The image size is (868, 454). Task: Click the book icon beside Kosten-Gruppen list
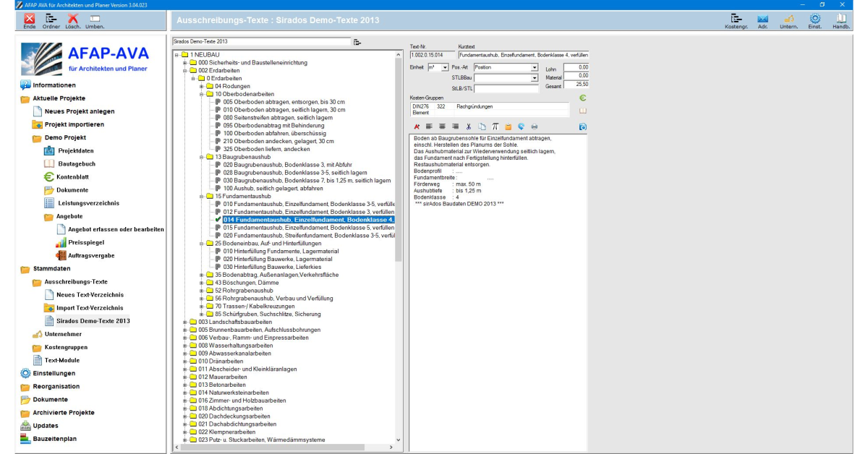pyautogui.click(x=582, y=111)
